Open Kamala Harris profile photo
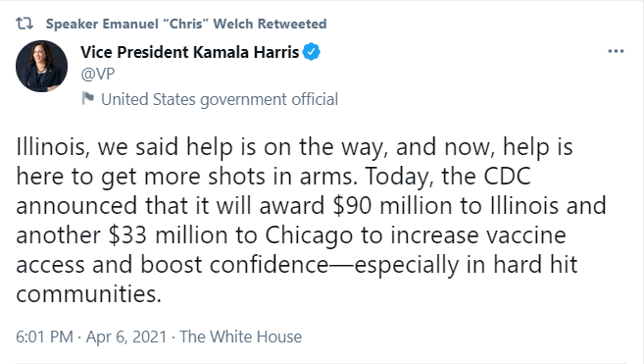 (41, 66)
